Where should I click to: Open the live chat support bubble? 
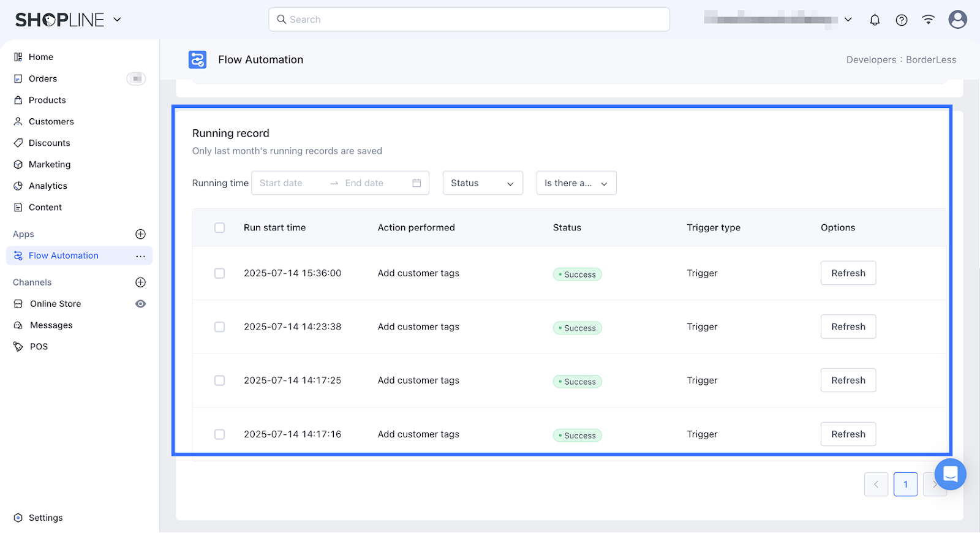pos(950,474)
